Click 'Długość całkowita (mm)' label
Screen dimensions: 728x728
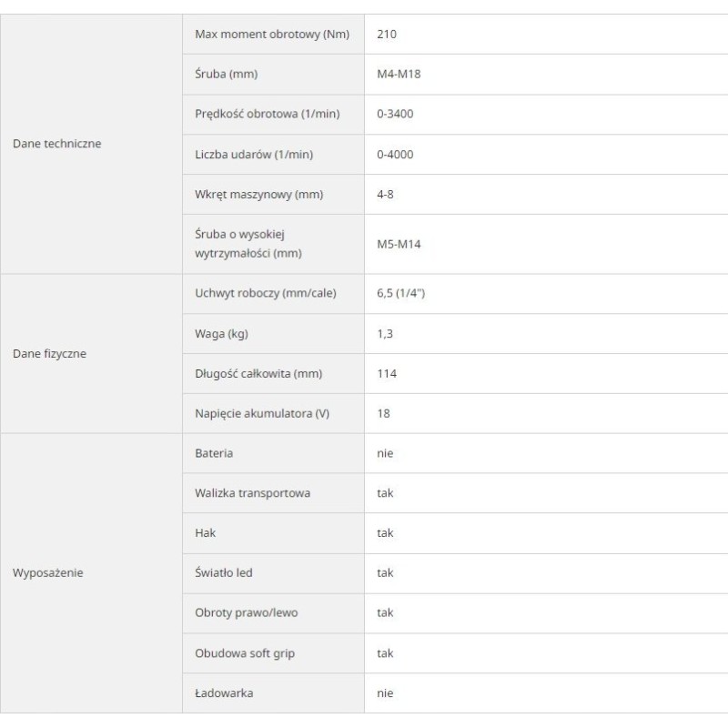[258, 374]
